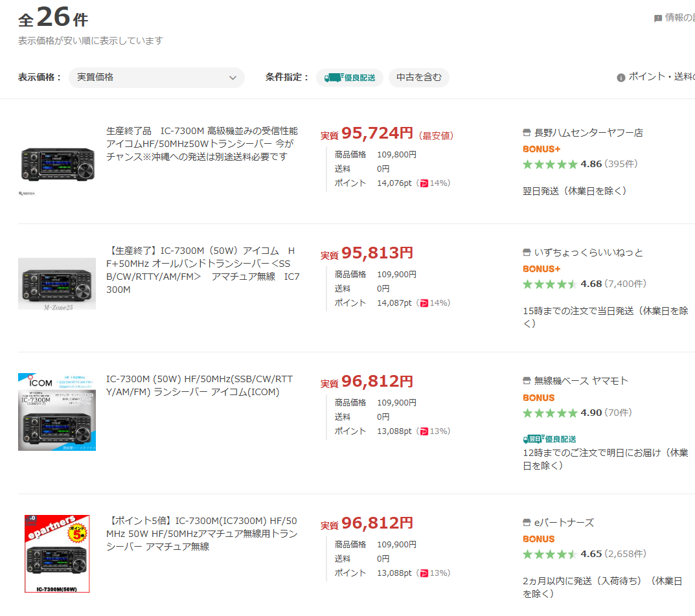Open the 無線機ベース ヤマモト store link

[581, 381]
